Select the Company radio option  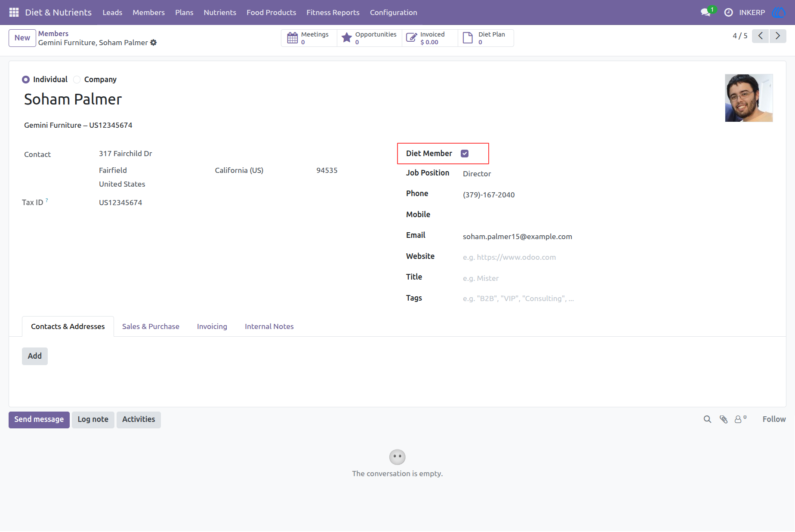(77, 80)
